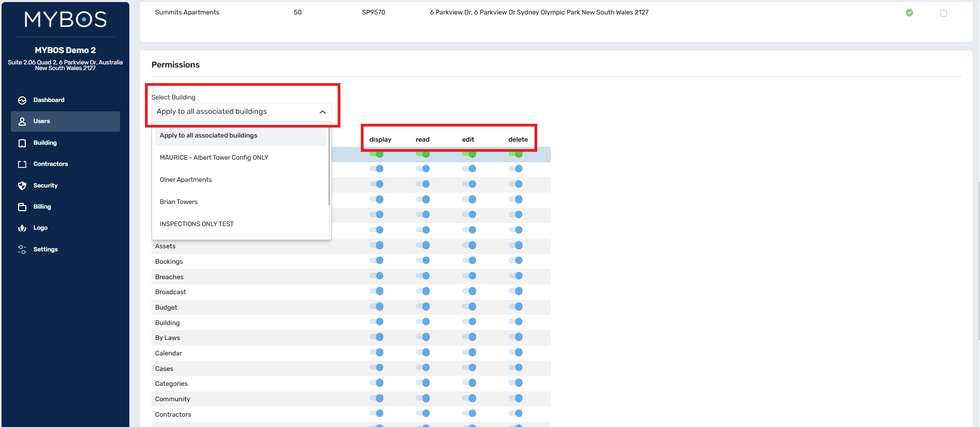Click the MYBOS logo
This screenshot has height=427, width=980.
pos(65,20)
